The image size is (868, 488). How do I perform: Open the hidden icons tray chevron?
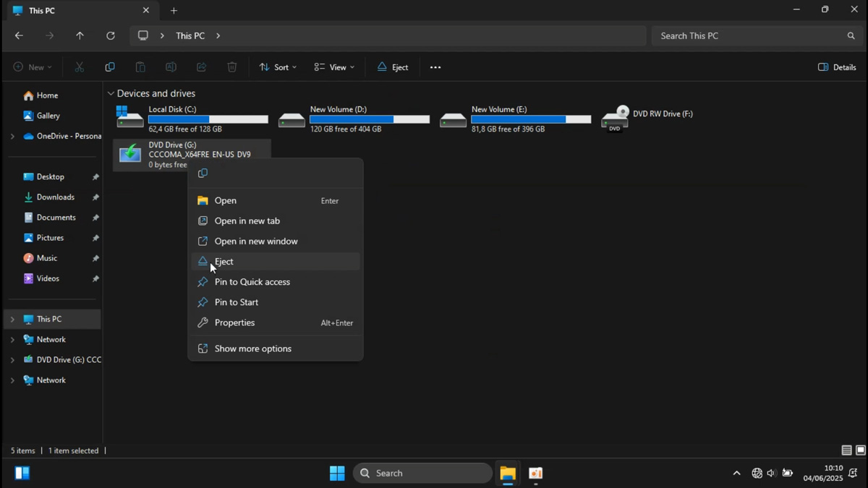736,473
